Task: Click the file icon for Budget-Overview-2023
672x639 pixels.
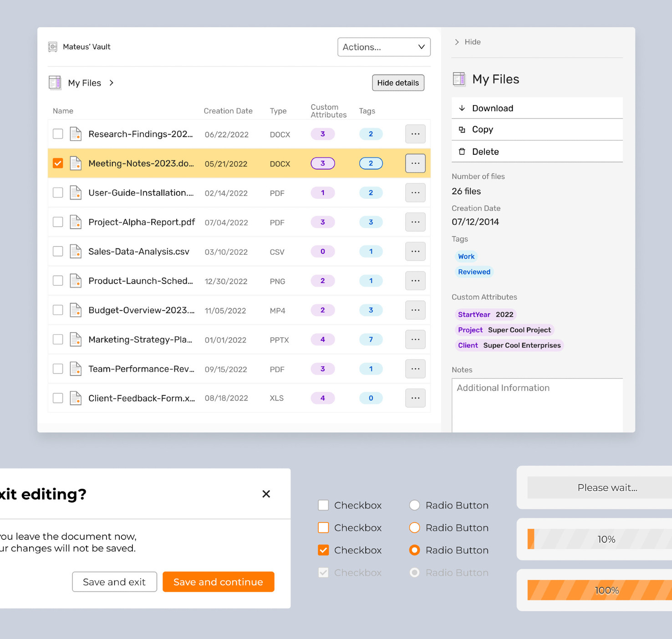Action: coord(76,310)
